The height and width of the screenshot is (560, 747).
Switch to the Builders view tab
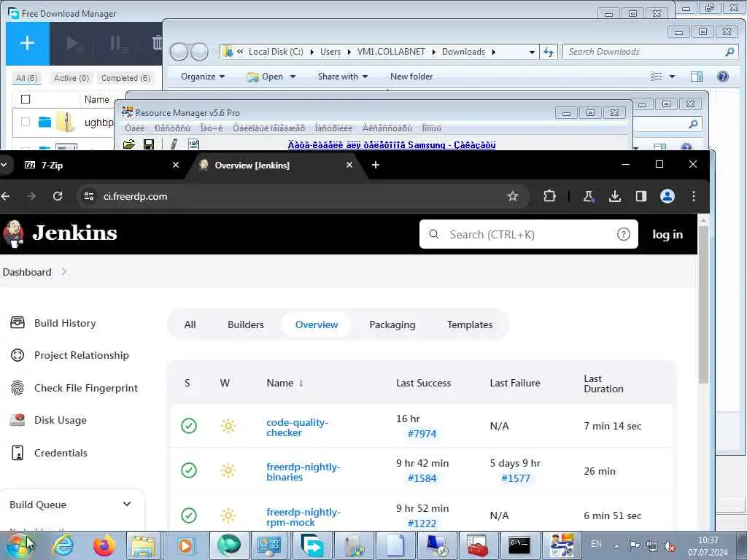pos(245,324)
